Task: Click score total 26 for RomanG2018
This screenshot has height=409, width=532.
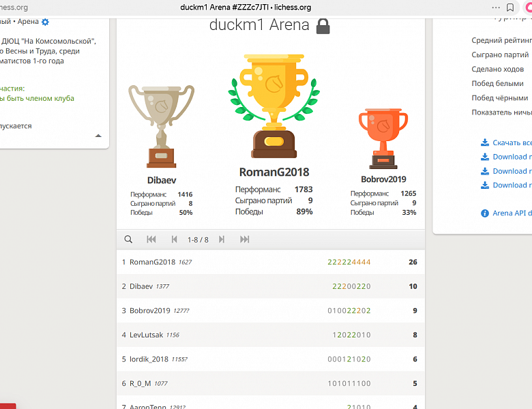Action: pyautogui.click(x=413, y=262)
